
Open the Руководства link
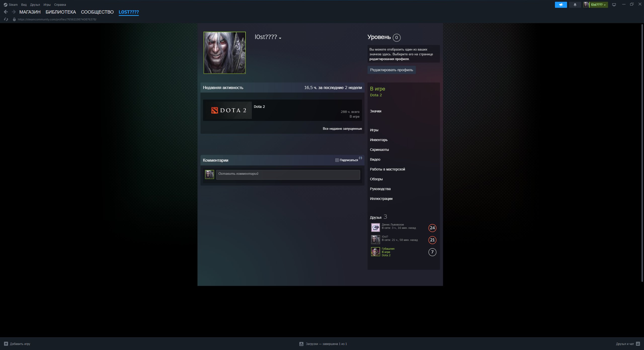[x=380, y=189]
